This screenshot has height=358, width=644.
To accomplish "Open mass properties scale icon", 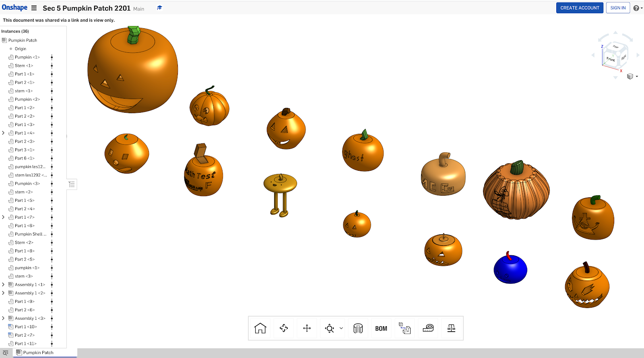I will coord(451,329).
